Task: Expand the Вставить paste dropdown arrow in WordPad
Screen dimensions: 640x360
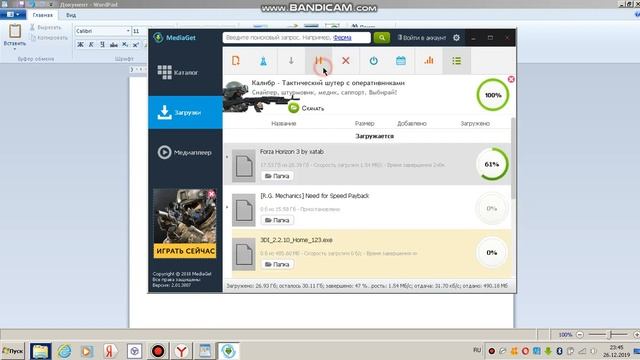Action: tap(15, 49)
